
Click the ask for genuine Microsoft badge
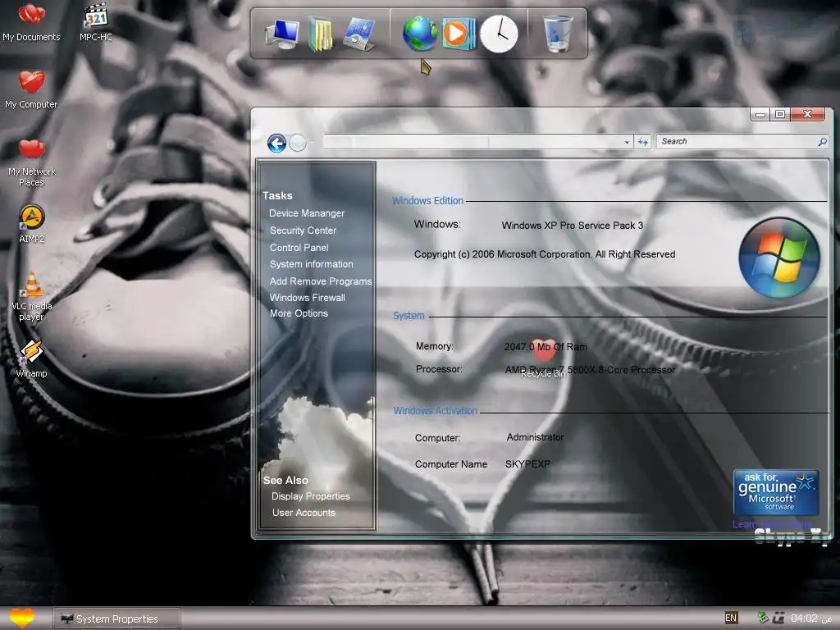point(776,492)
